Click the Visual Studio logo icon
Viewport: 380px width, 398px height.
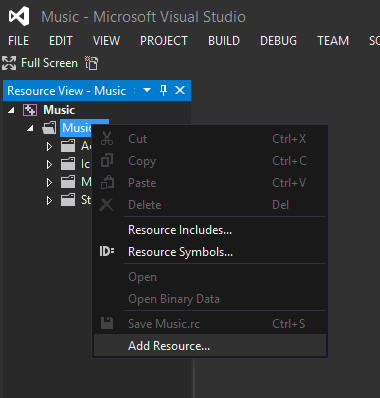pyautogui.click(x=19, y=16)
